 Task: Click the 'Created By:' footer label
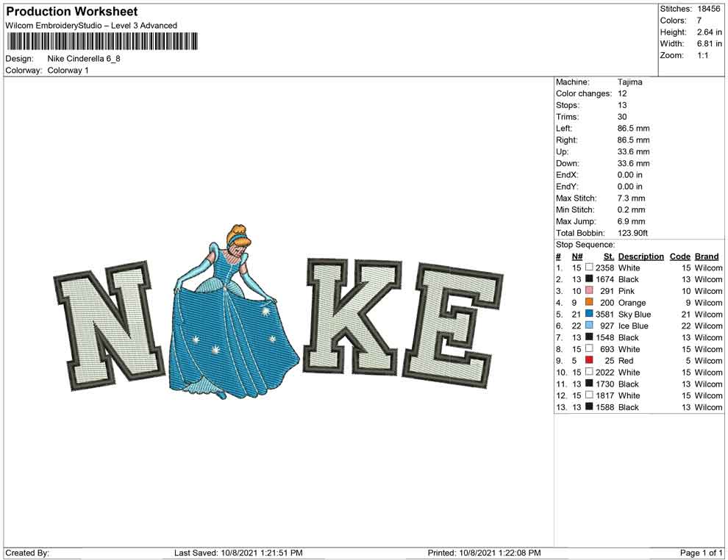click(x=27, y=553)
